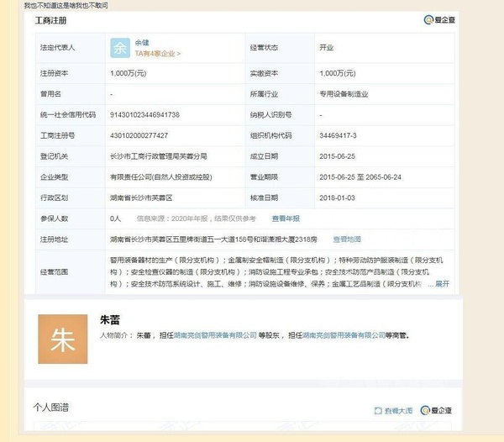Click the 查看大图 text button
This screenshot has height=442, width=504.
point(398,411)
